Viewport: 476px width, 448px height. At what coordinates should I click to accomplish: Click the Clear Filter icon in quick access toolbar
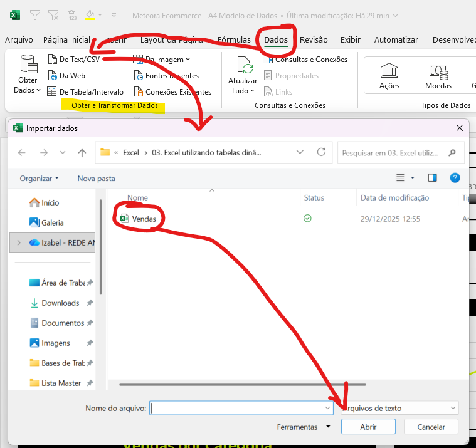[x=53, y=15]
